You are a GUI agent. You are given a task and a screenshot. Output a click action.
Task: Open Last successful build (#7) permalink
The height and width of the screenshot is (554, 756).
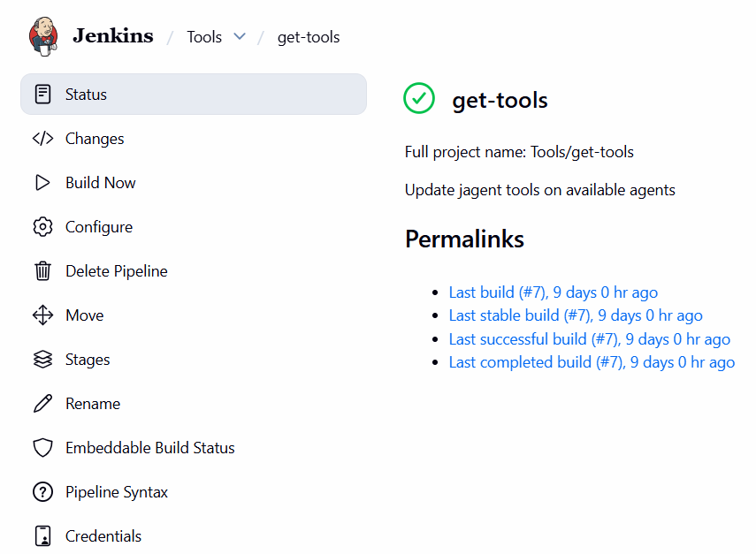pyautogui.click(x=589, y=339)
